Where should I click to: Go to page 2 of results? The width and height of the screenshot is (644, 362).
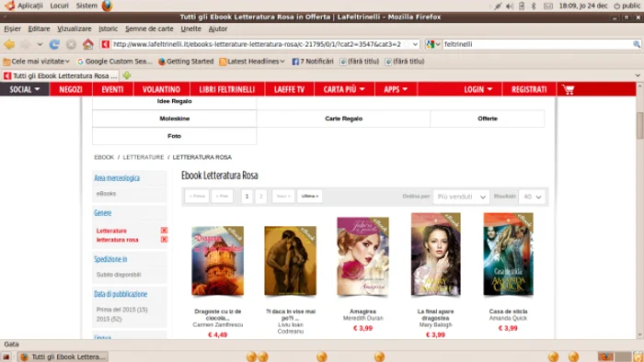tap(260, 196)
